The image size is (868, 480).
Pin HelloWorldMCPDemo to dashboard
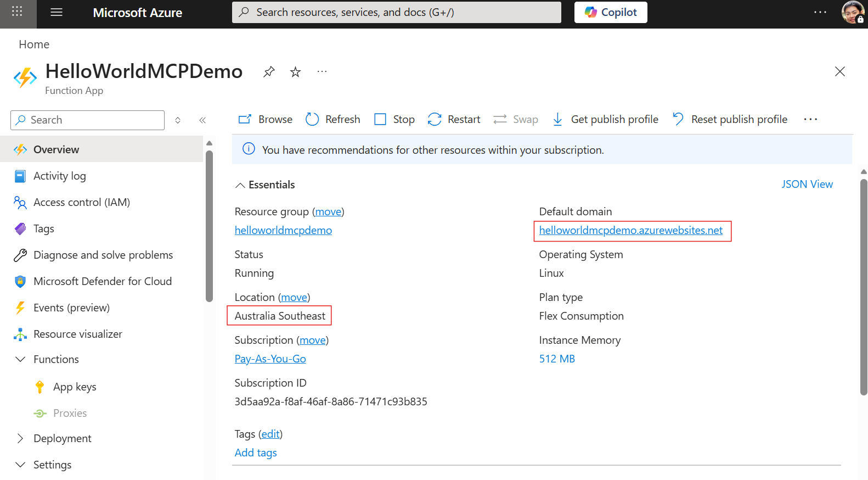269,72
